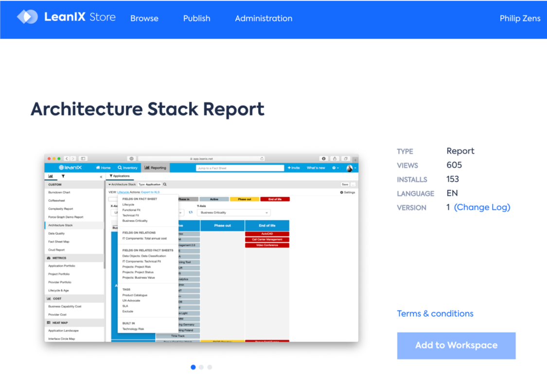Select Technology Risk under Built In
The height and width of the screenshot is (392, 547).
pyautogui.click(x=133, y=329)
